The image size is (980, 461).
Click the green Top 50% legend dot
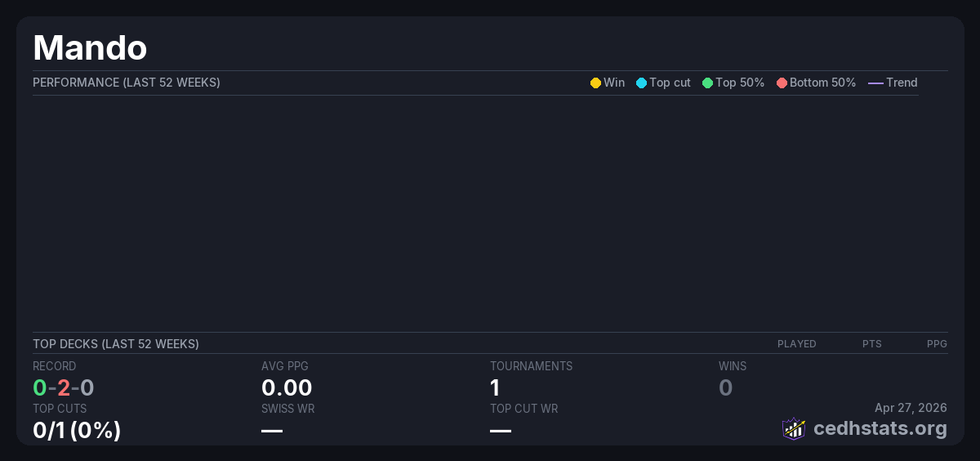[x=707, y=83]
